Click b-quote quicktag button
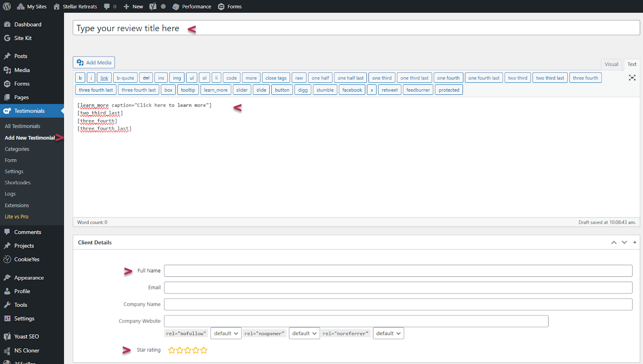The image size is (643, 364). point(125,78)
